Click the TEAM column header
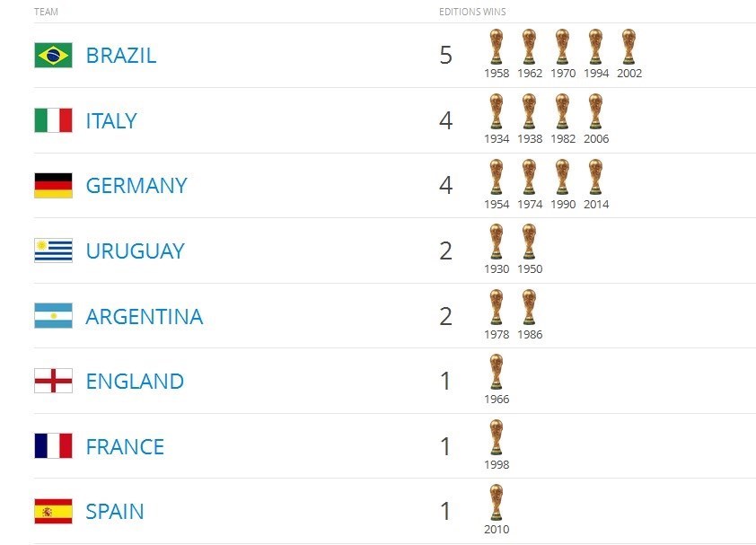 pos(46,12)
